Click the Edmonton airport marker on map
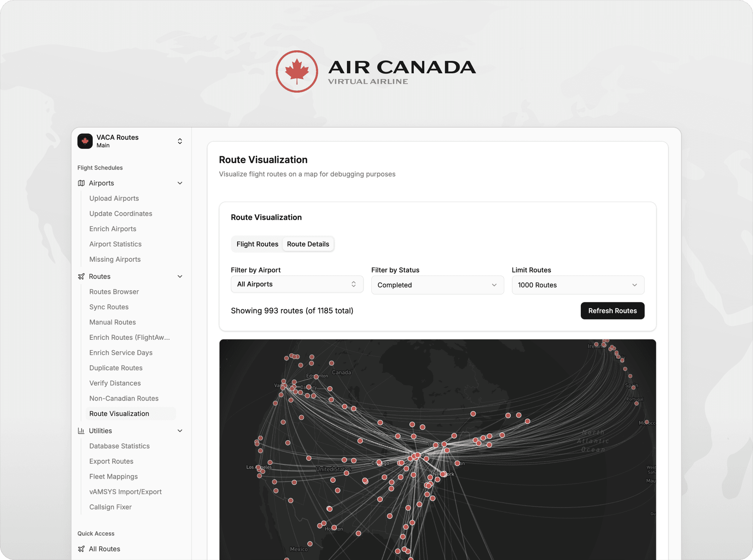 point(316,377)
